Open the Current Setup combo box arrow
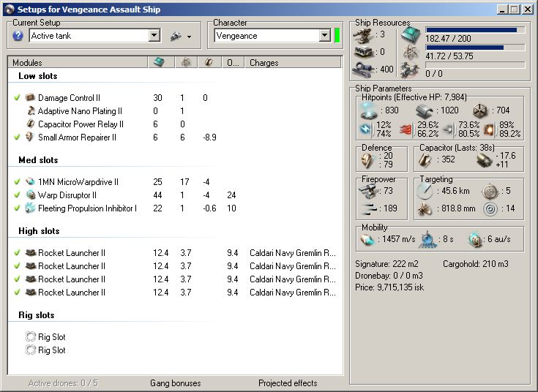This screenshot has height=392, width=538. pos(154,35)
